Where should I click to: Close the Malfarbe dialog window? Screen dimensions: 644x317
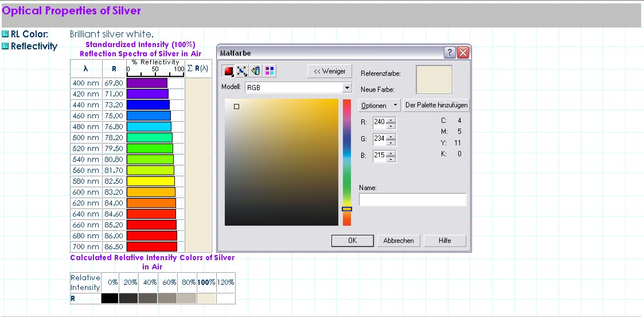click(463, 53)
